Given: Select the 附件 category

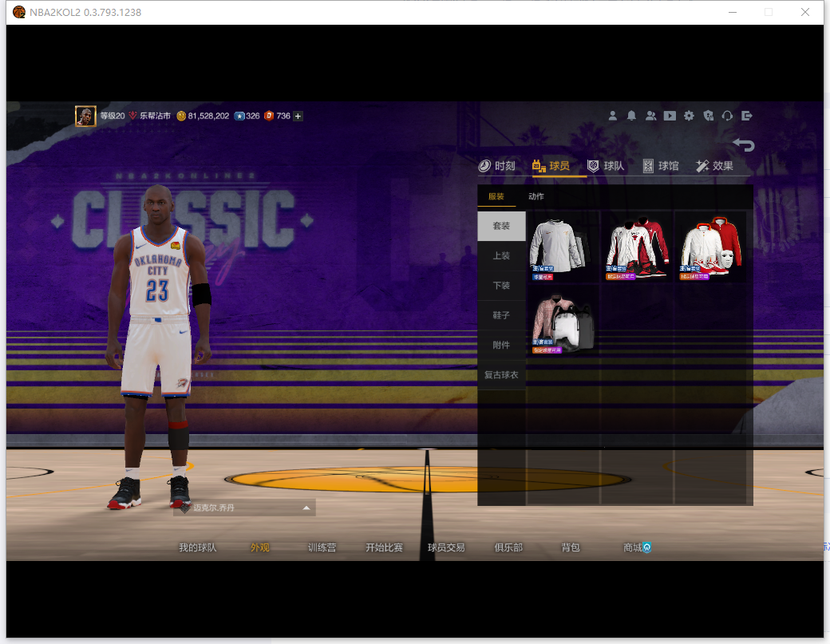Looking at the screenshot, I should click(501, 345).
